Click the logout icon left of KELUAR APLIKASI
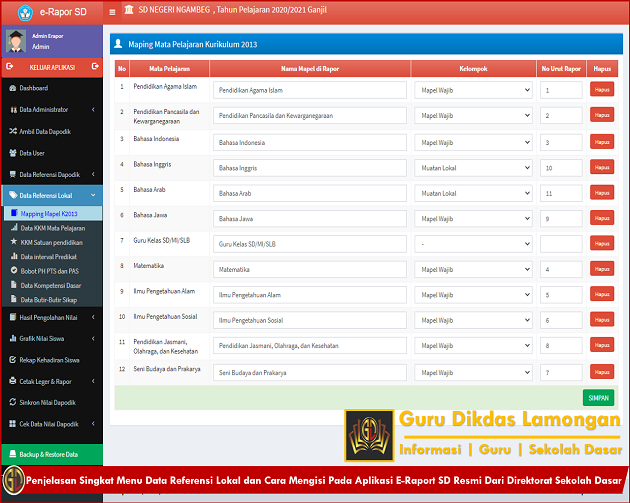This screenshot has height=503, width=630. (10, 66)
